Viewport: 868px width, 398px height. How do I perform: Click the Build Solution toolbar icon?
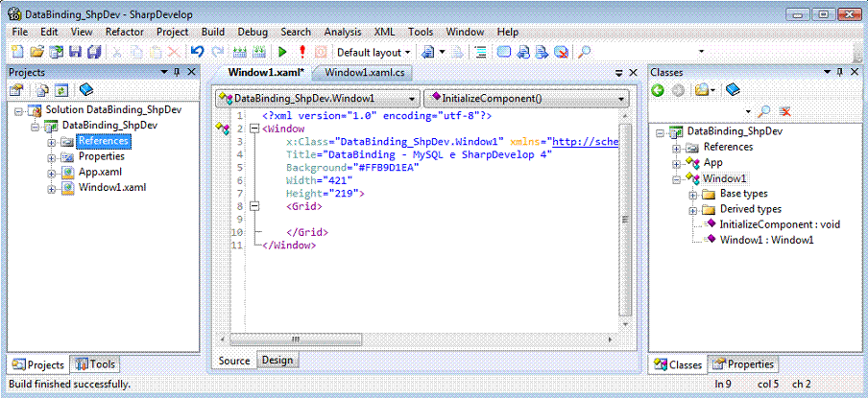click(240, 52)
